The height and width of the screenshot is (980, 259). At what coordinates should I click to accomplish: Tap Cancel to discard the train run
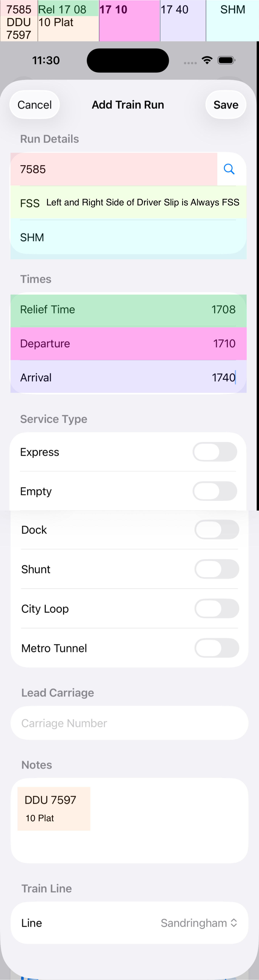34,104
